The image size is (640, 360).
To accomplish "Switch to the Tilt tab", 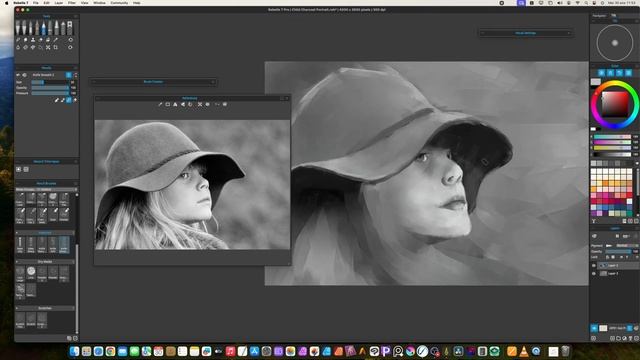I will 613,16.
